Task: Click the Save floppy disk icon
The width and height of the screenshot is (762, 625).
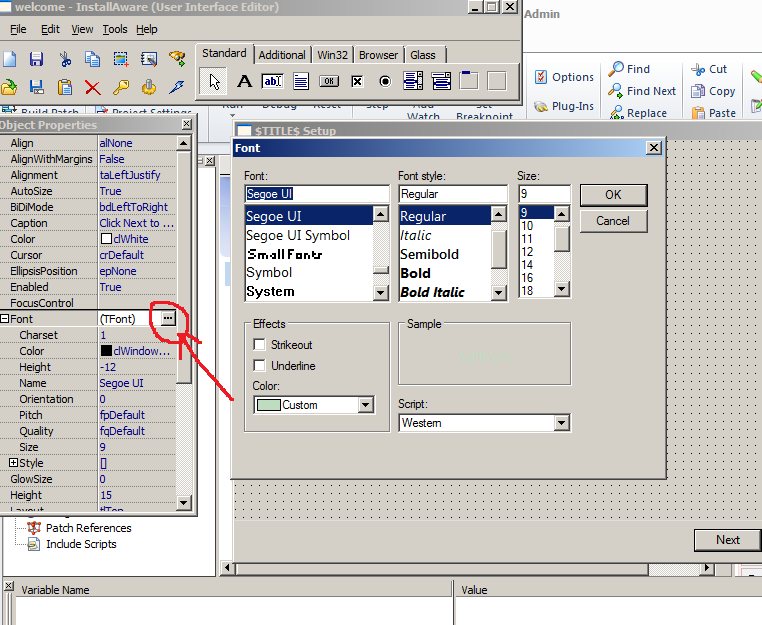Action: tap(36, 59)
